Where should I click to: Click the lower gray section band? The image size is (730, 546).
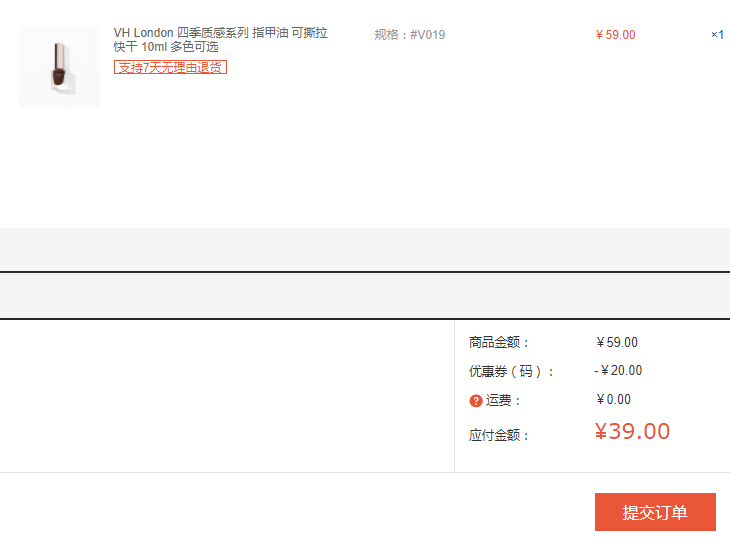(365, 297)
